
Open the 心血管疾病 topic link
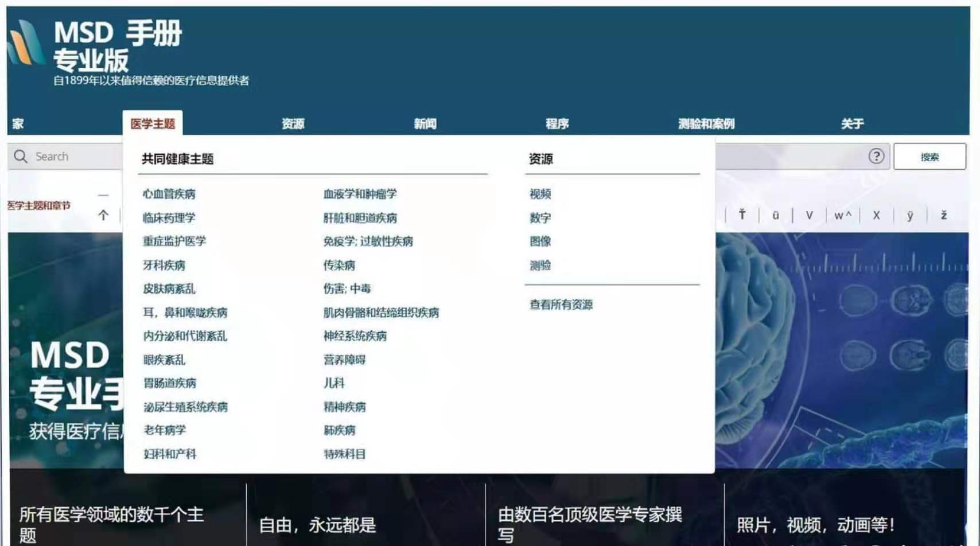pyautogui.click(x=169, y=194)
